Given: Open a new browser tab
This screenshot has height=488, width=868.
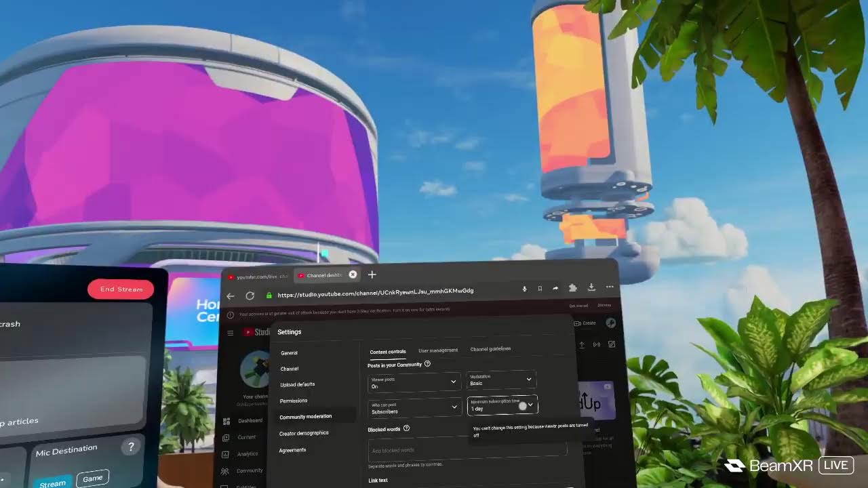Looking at the screenshot, I should click(372, 274).
